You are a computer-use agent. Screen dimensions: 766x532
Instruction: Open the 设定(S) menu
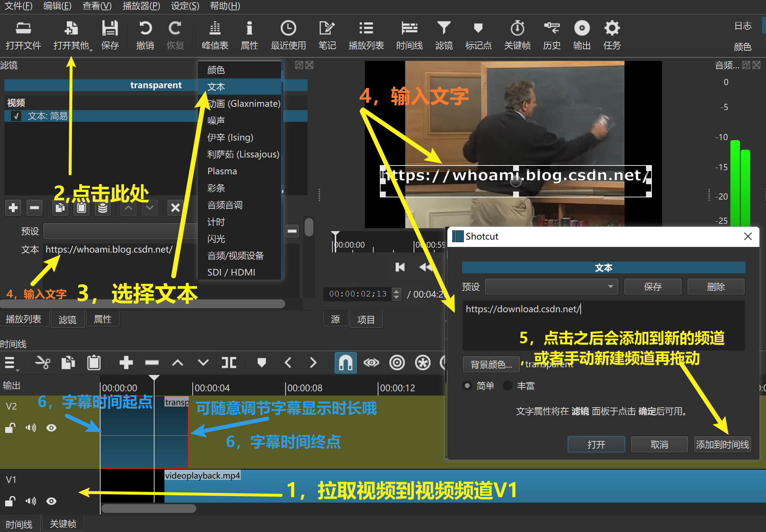(185, 6)
